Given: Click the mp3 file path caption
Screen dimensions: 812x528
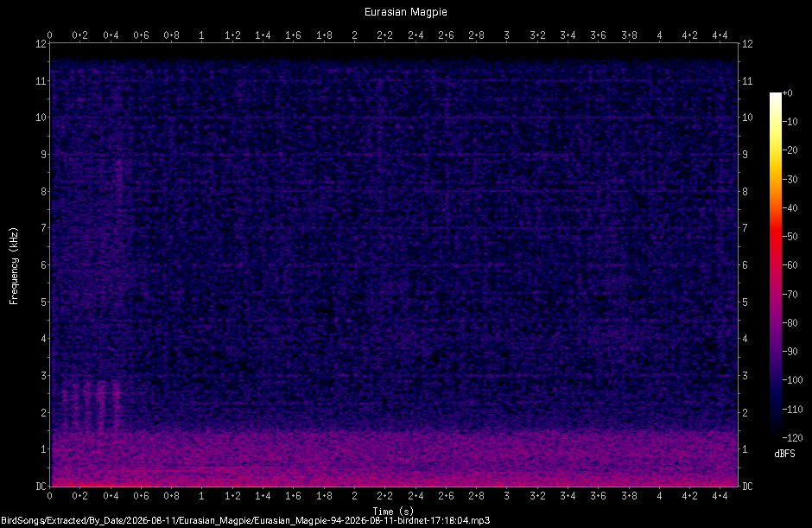Looking at the screenshot, I should point(245,520).
